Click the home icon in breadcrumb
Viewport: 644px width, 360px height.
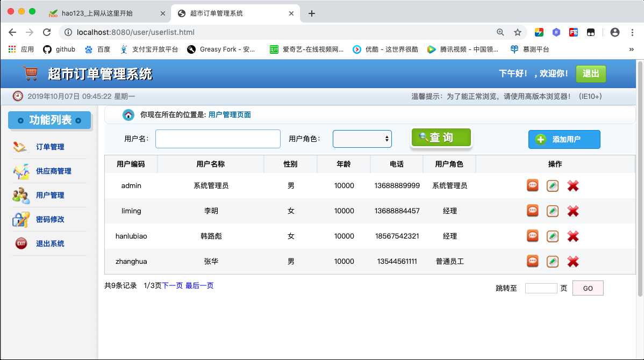[x=128, y=115]
